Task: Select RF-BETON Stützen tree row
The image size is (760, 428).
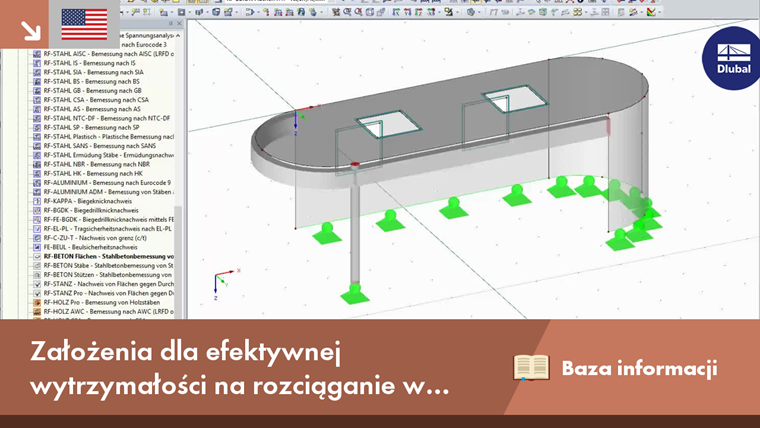Action: 108,275
